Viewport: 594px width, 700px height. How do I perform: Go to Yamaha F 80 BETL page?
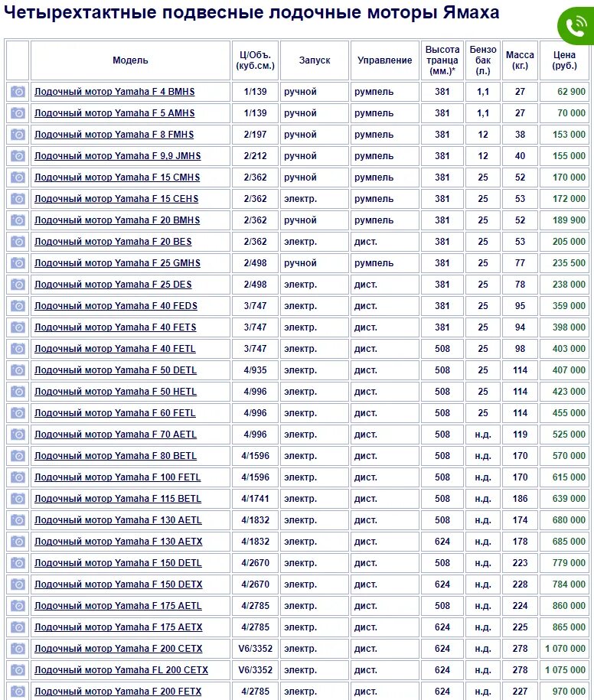[x=116, y=456]
